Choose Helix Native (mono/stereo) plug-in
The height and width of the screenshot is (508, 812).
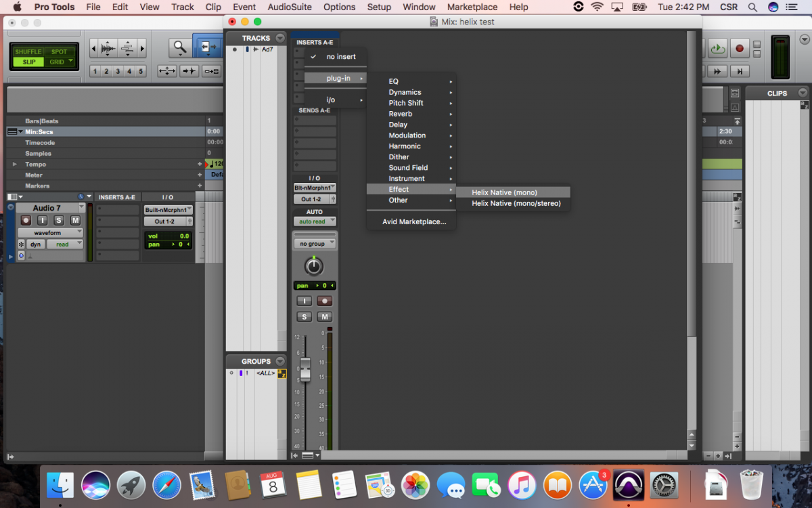pyautogui.click(x=516, y=203)
